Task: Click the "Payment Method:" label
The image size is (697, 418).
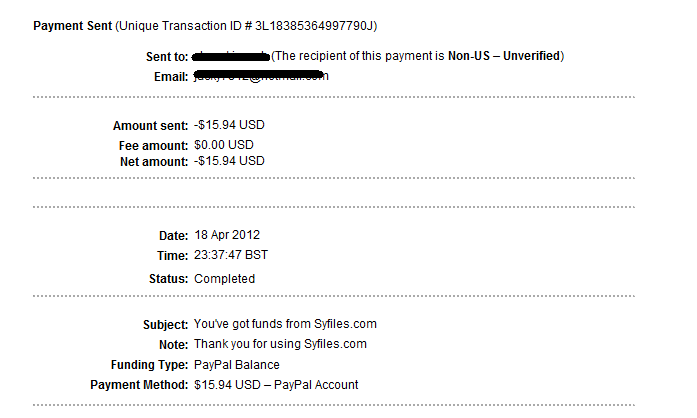Action: click(x=139, y=385)
